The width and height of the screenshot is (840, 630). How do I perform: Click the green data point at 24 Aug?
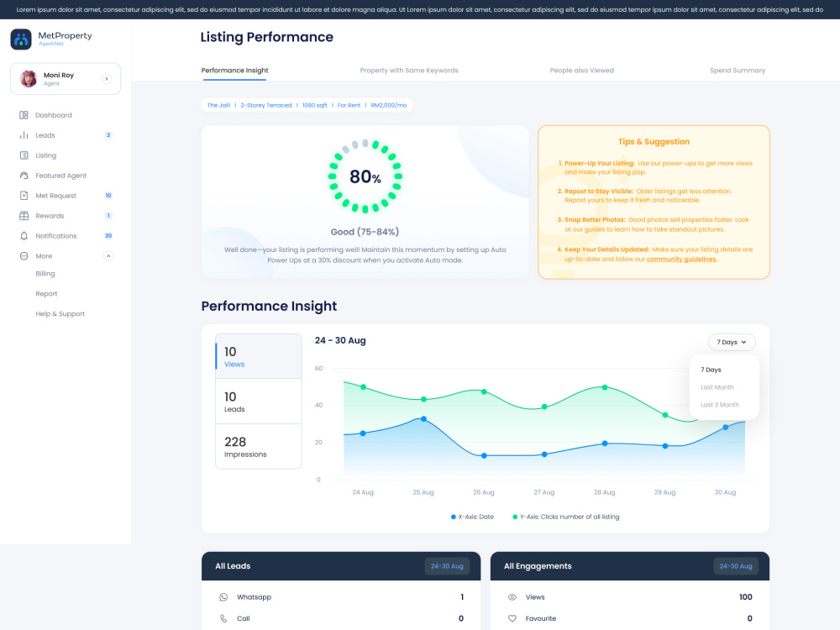[363, 386]
